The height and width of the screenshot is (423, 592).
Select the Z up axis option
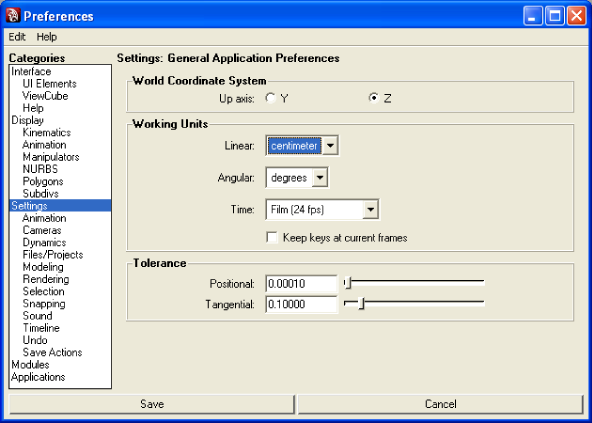tap(373, 98)
